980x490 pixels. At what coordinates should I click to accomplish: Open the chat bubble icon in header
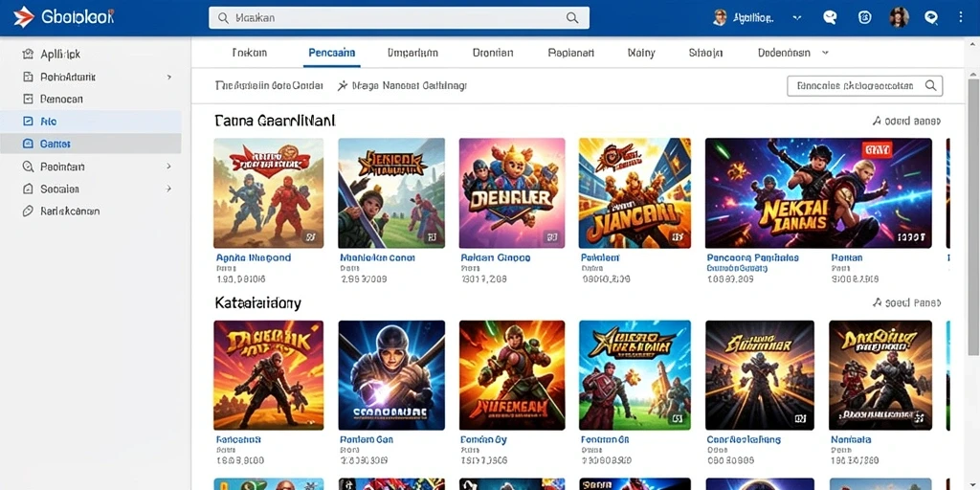[x=830, y=17]
